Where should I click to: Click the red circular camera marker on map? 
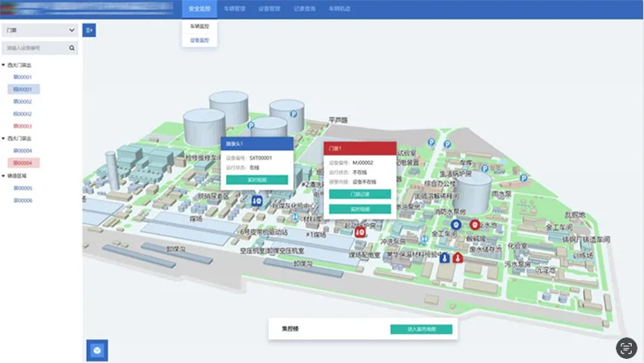[475, 225]
